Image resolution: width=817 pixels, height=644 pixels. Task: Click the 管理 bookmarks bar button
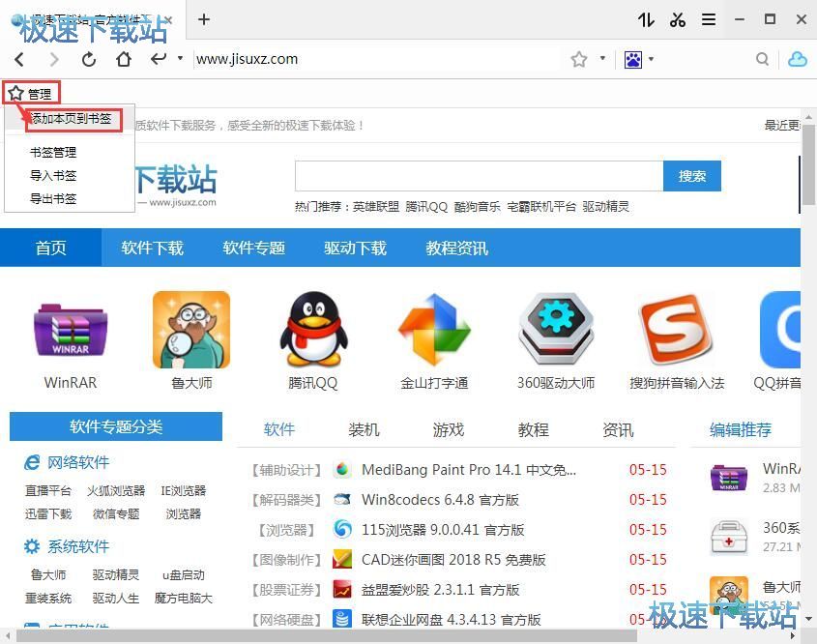(x=31, y=93)
